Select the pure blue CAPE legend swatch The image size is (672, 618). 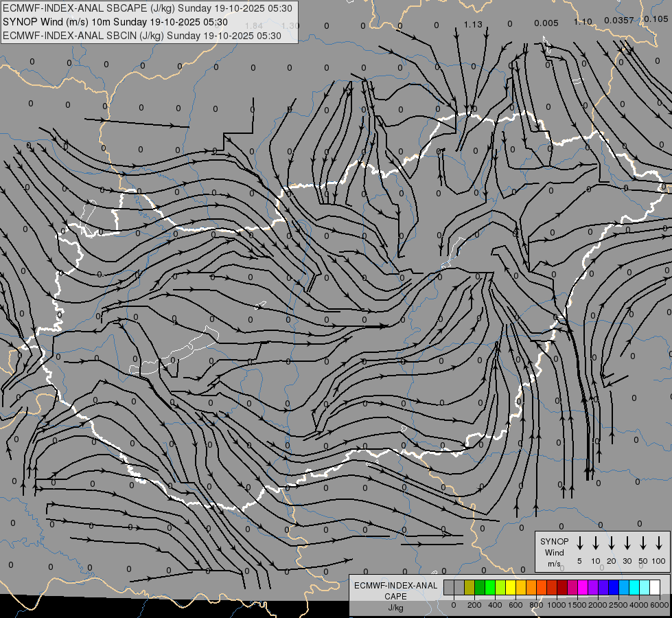613,587
